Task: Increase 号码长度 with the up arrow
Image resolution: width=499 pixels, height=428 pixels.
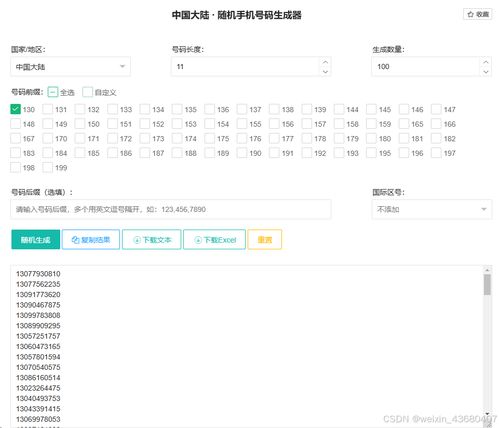Action: [325, 62]
